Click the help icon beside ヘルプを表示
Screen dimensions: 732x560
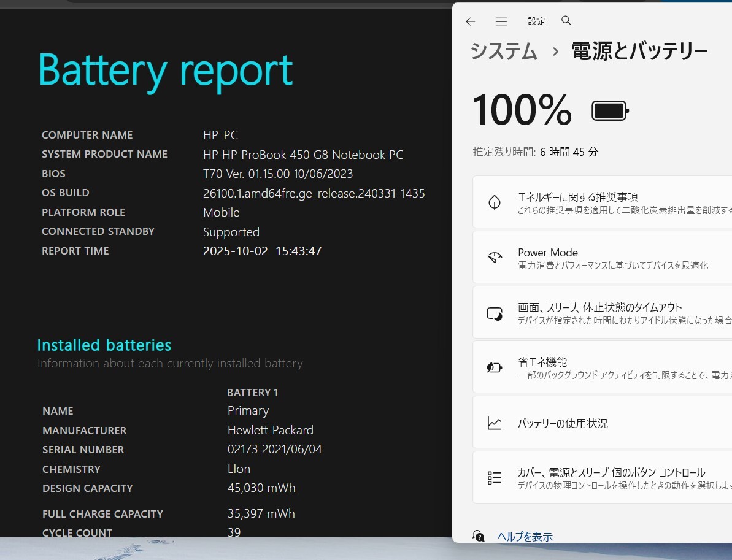point(479,536)
